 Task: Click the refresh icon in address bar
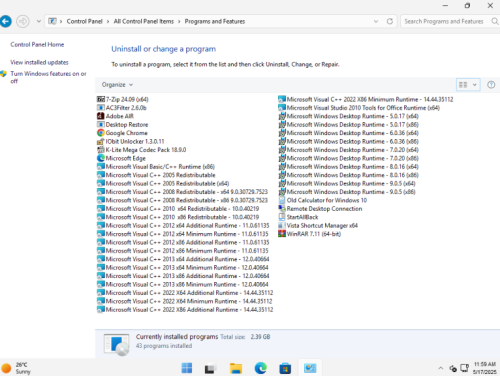(390, 21)
